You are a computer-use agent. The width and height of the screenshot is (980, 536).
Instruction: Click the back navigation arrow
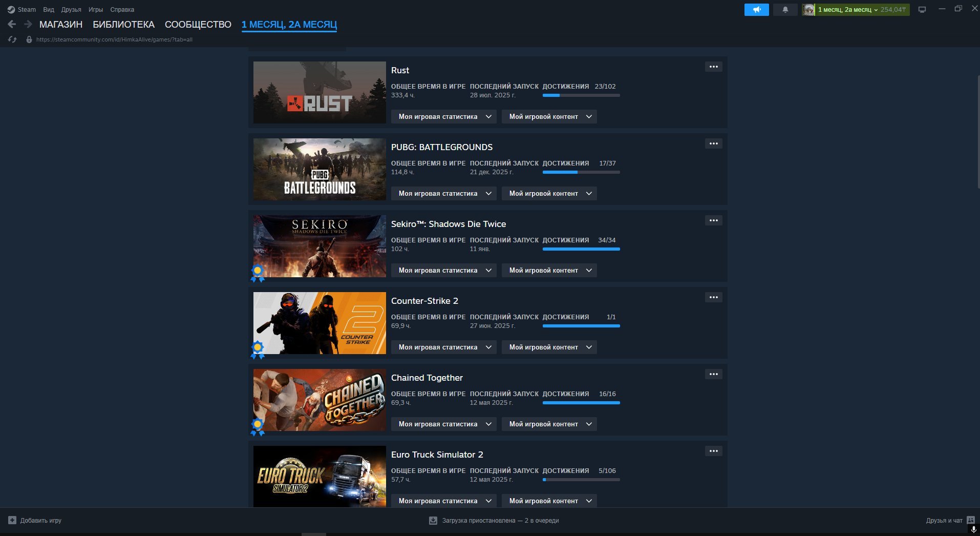coord(12,24)
